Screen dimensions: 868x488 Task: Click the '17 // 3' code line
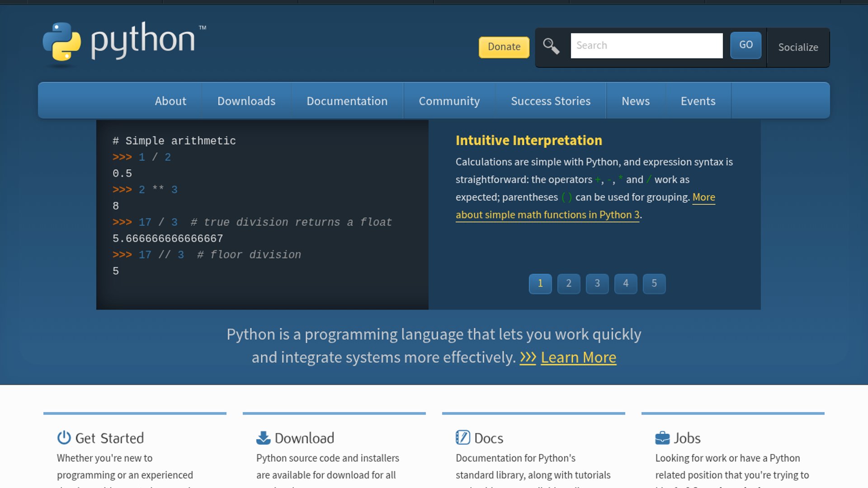coord(207,255)
